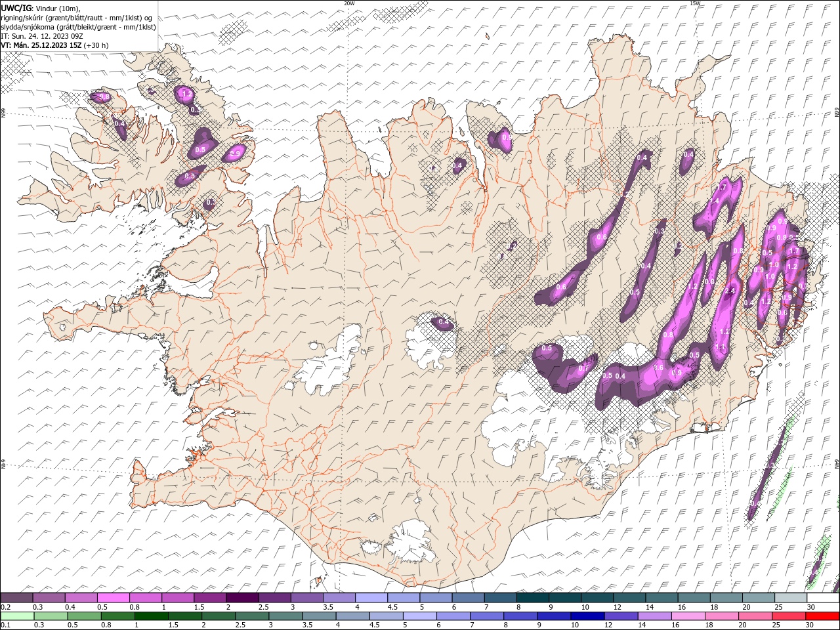Click the green swatch labeled 2 in the lower legend row
The width and height of the screenshot is (840, 630).
click(219, 616)
